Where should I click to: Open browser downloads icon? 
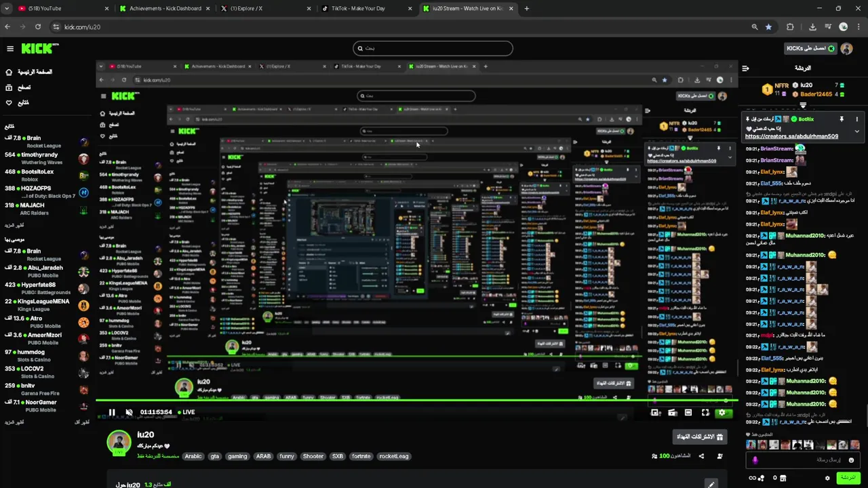tap(812, 27)
